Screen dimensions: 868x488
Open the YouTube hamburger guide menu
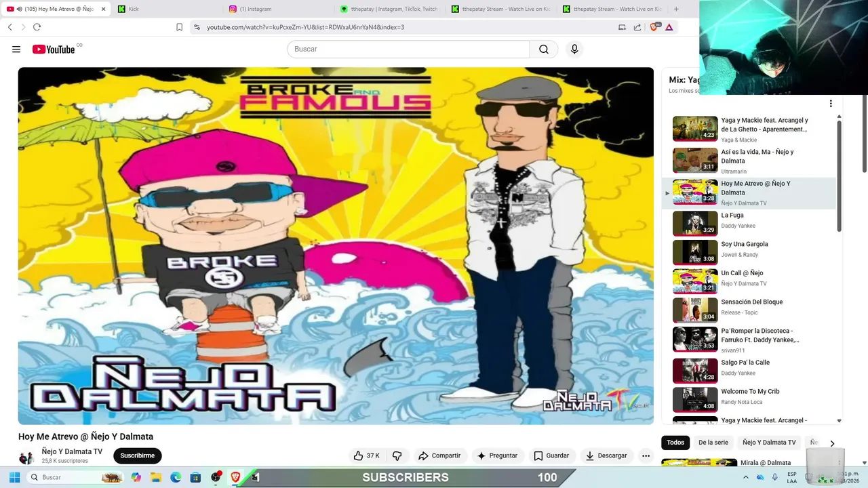[x=16, y=49]
